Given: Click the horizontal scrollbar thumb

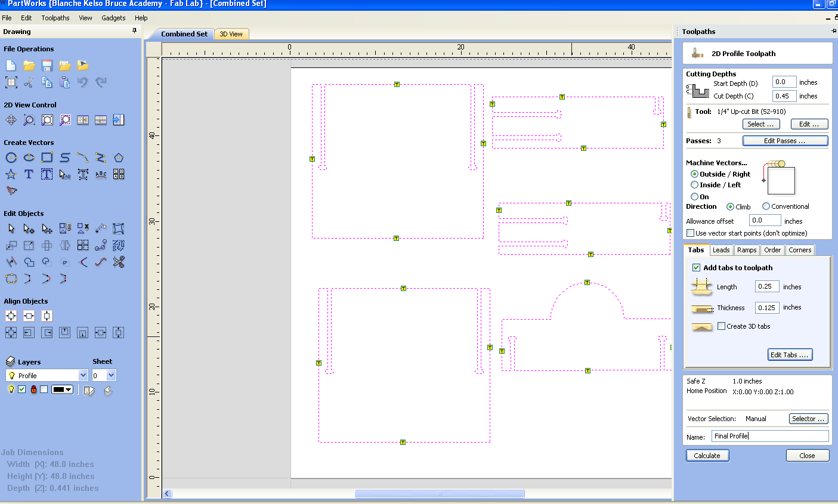Looking at the screenshot, I should (440, 493).
